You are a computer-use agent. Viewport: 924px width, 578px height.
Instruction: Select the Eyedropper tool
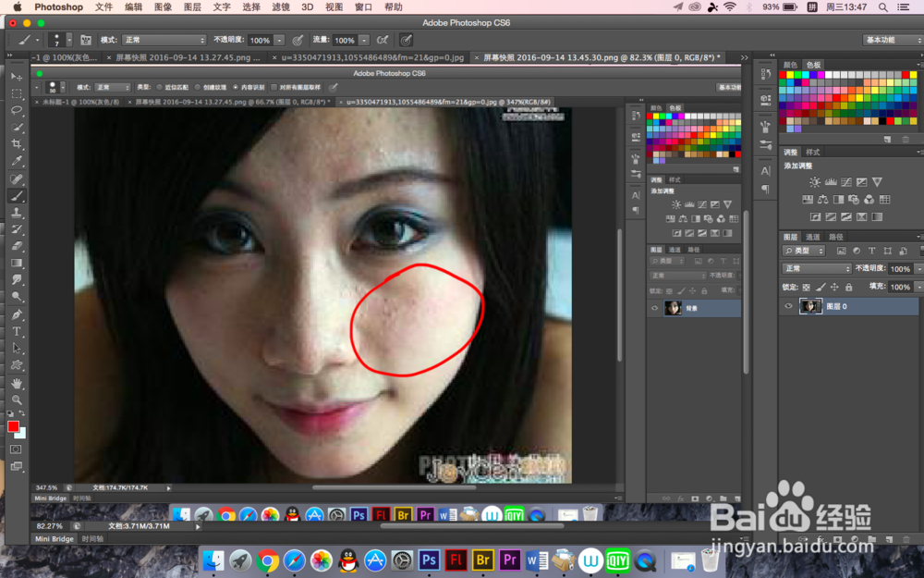coord(17,161)
